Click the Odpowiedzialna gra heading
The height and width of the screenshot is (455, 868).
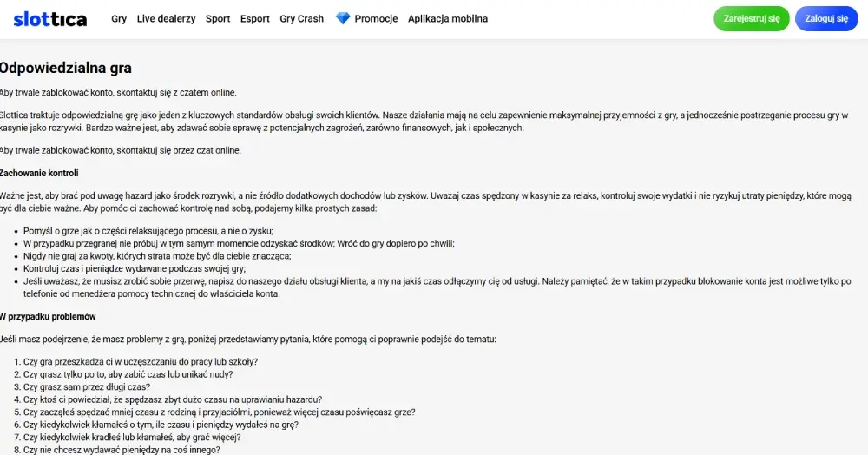pyautogui.click(x=65, y=68)
